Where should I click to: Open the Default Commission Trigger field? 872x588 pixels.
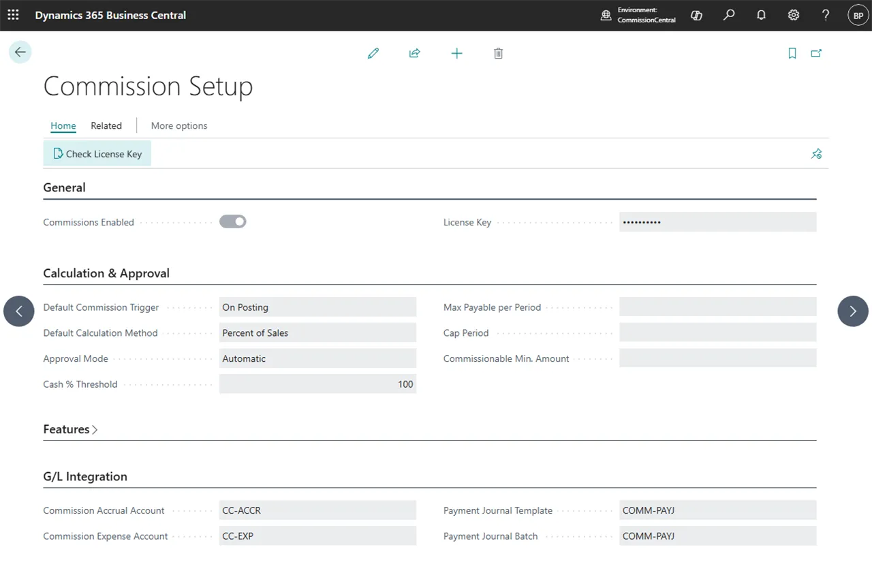coord(317,307)
